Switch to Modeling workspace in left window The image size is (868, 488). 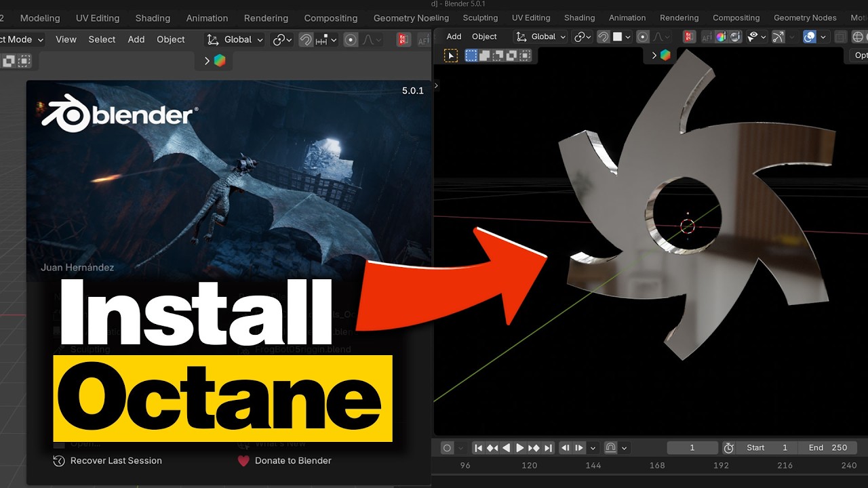[40, 18]
